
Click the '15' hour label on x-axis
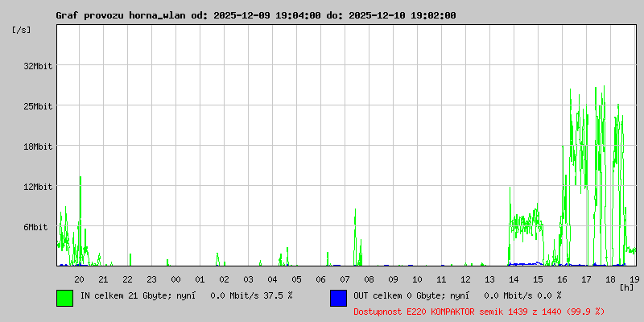[538, 279]
